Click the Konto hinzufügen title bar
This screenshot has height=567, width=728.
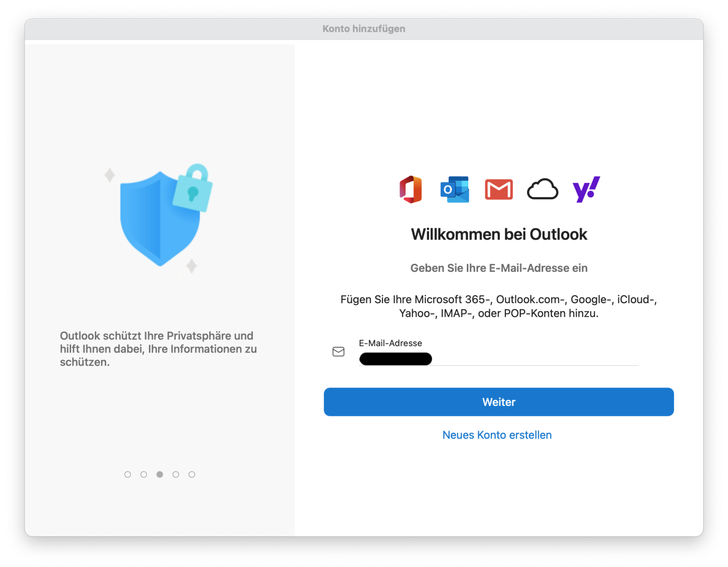(364, 28)
